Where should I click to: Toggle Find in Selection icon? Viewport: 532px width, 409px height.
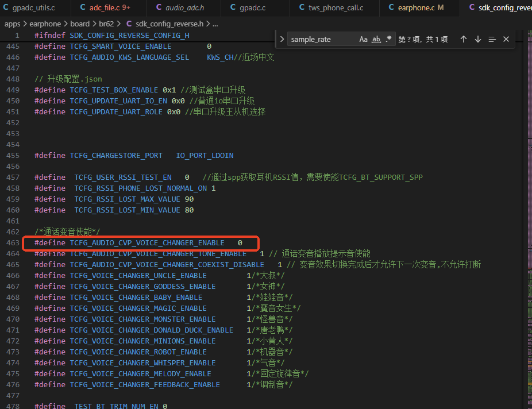492,39
